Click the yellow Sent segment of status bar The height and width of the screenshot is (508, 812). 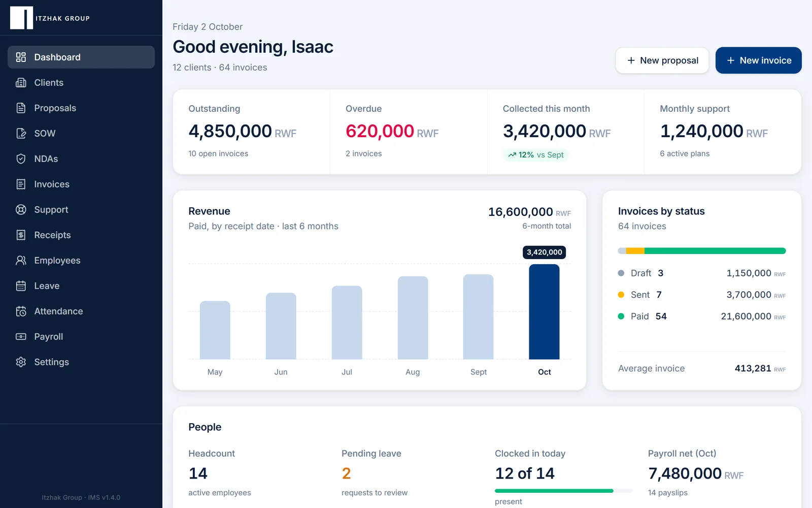tap(635, 251)
